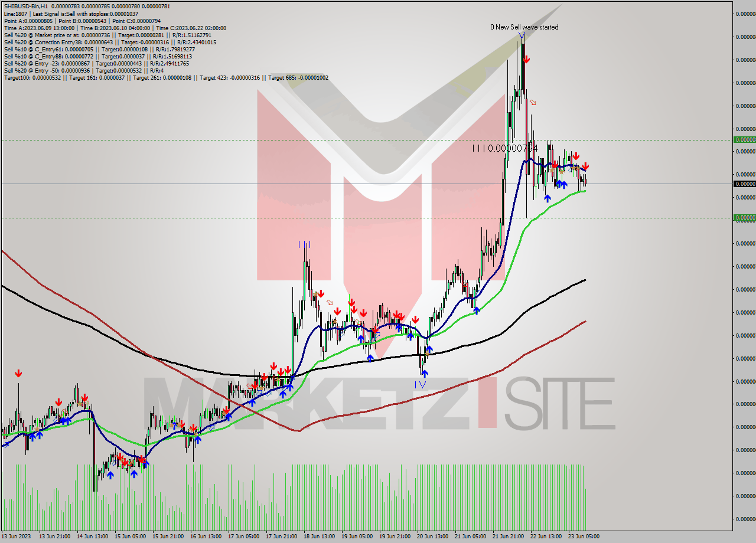Viewport: 756px width, 543px height.
Task: Click 'Time C:2023.06.22 02:00:00' text
Action: (190, 28)
